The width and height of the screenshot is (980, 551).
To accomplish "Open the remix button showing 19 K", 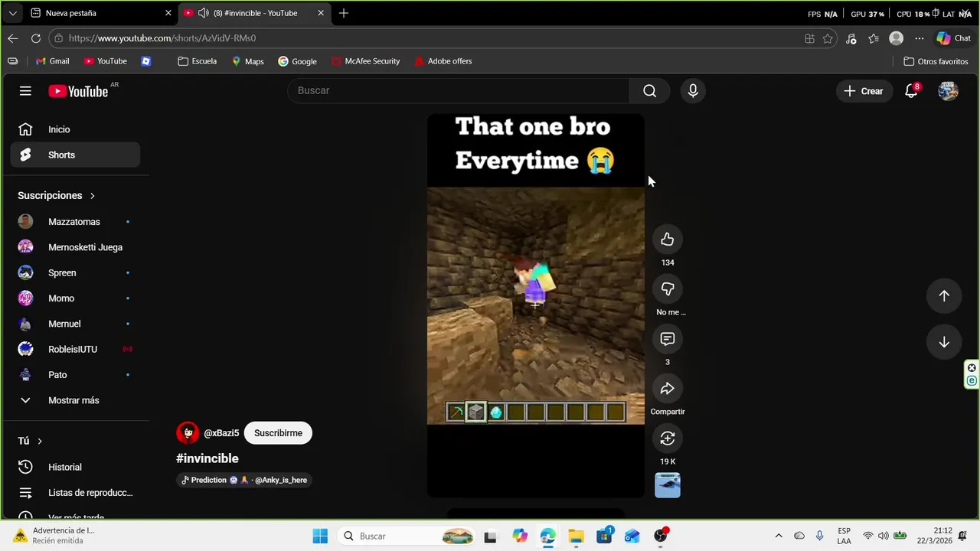I will [x=668, y=439].
